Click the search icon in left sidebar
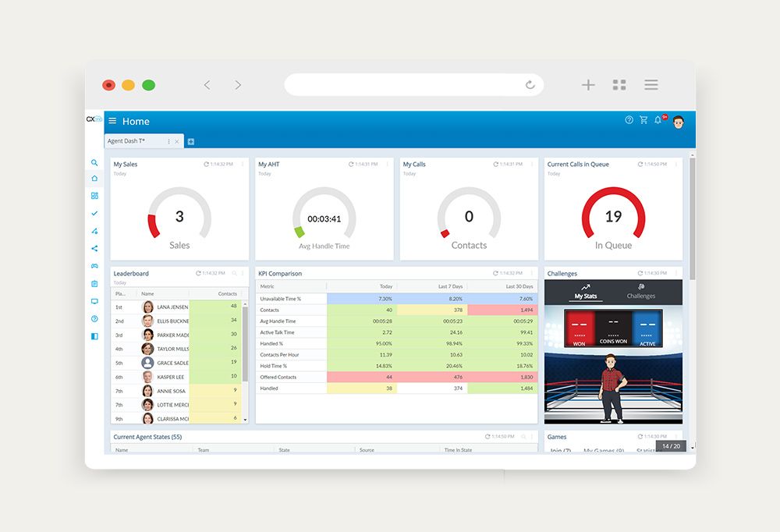The width and height of the screenshot is (780, 532). pos(94,163)
